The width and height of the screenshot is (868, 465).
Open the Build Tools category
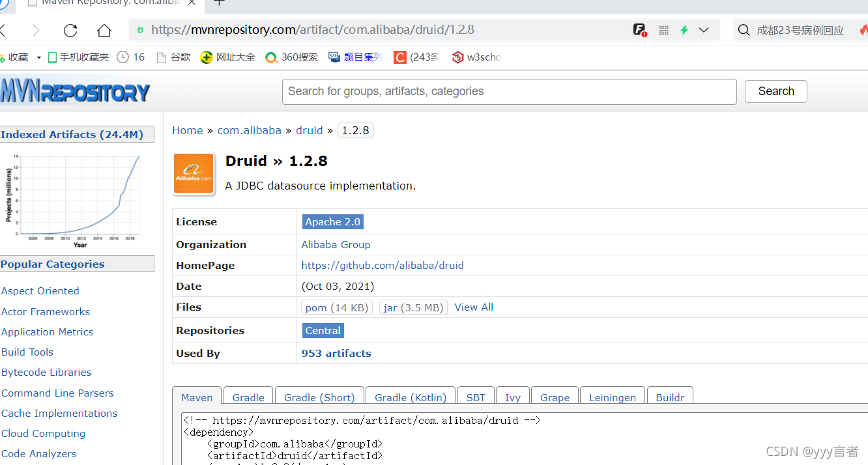point(27,352)
